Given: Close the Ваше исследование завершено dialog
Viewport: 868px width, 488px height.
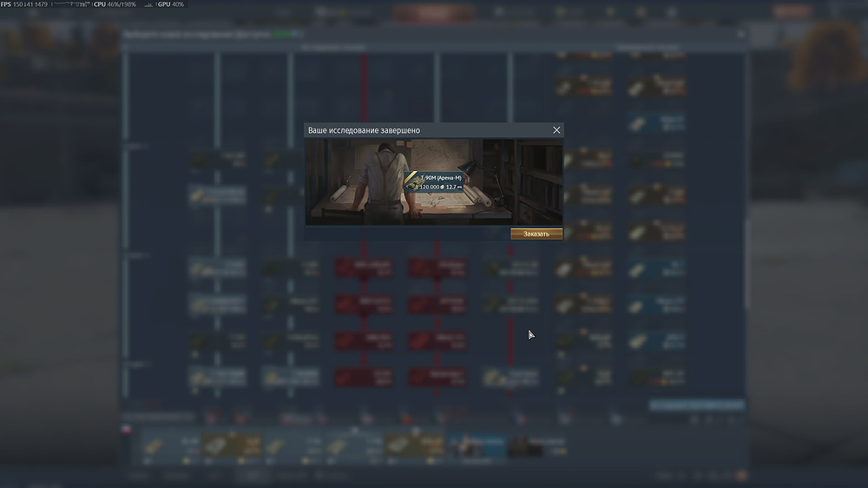Looking at the screenshot, I should pyautogui.click(x=556, y=130).
